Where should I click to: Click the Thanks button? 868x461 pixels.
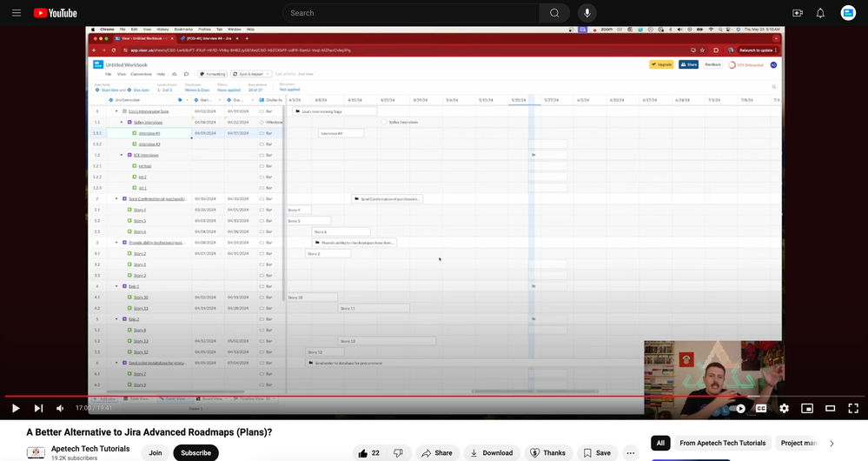(548, 452)
